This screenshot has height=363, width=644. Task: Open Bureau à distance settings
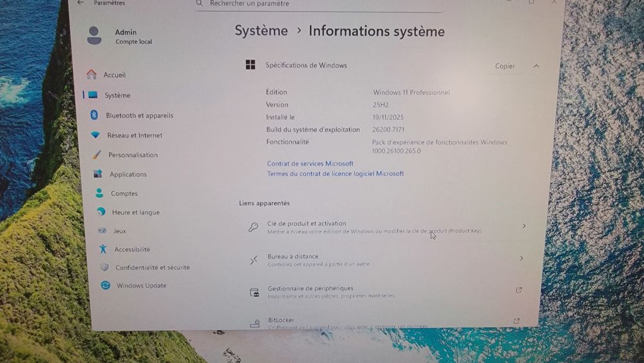(387, 260)
